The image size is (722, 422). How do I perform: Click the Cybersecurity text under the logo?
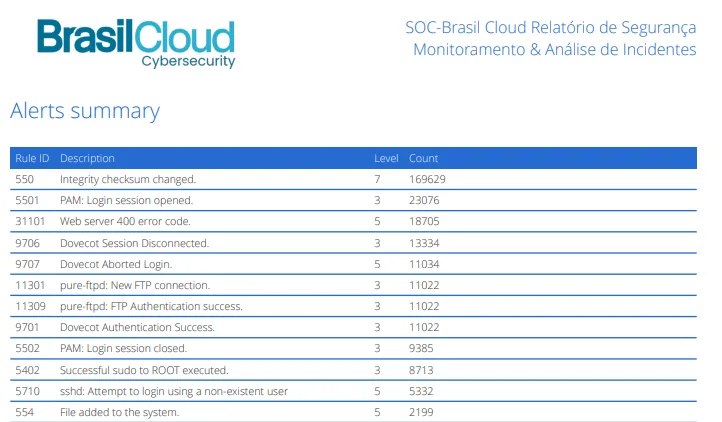(x=188, y=62)
